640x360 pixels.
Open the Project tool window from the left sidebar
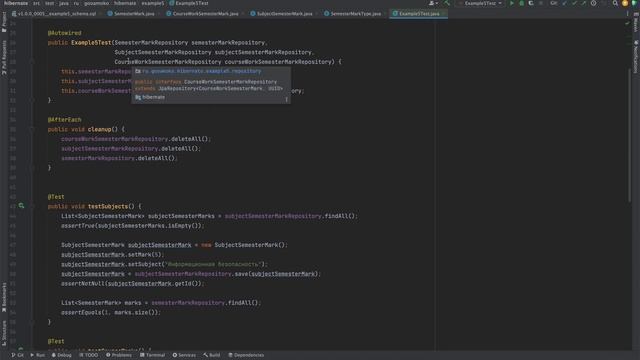4,22
